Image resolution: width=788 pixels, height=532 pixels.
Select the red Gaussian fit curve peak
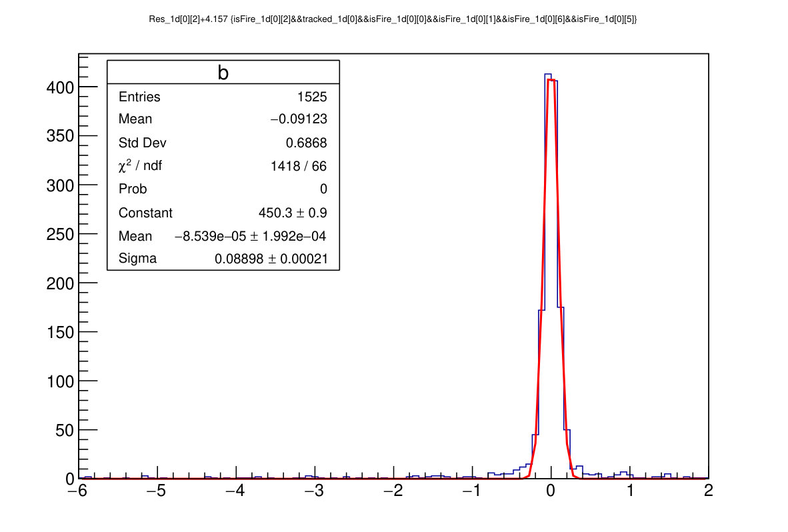pos(551,80)
